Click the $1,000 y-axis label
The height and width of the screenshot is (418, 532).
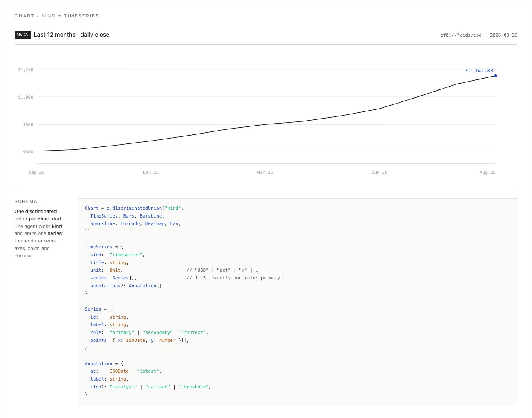[x=25, y=97]
